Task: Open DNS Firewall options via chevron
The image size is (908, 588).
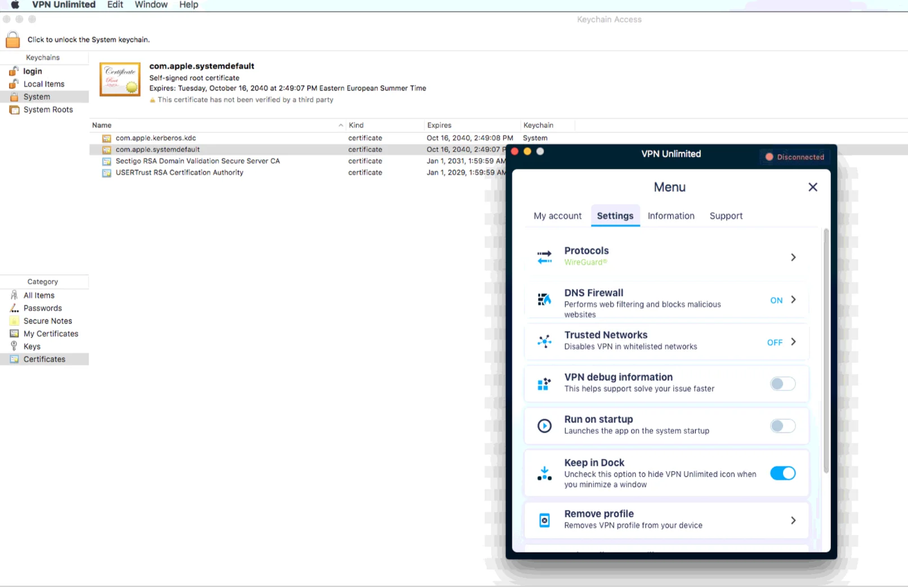Action: click(x=793, y=300)
